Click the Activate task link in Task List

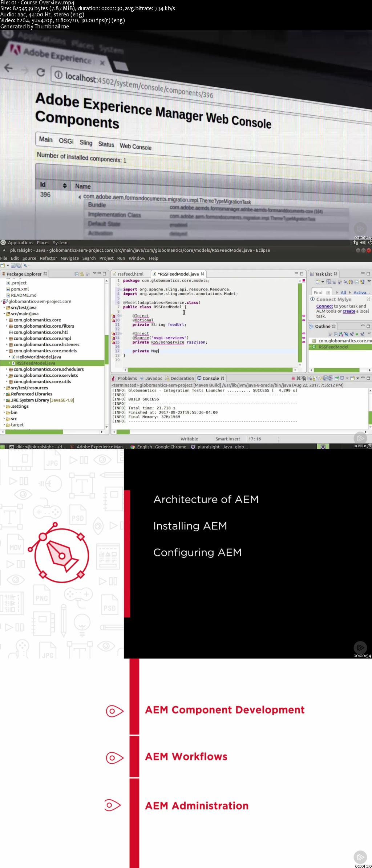[361, 292]
